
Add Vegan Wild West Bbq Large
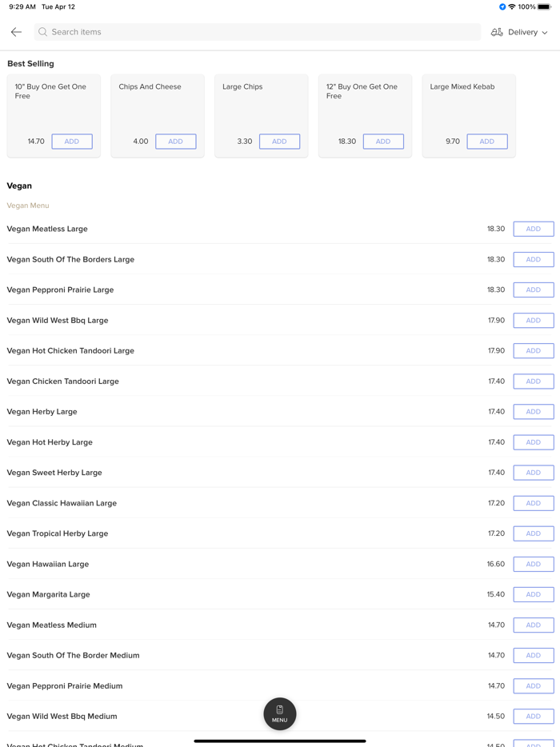coord(533,320)
